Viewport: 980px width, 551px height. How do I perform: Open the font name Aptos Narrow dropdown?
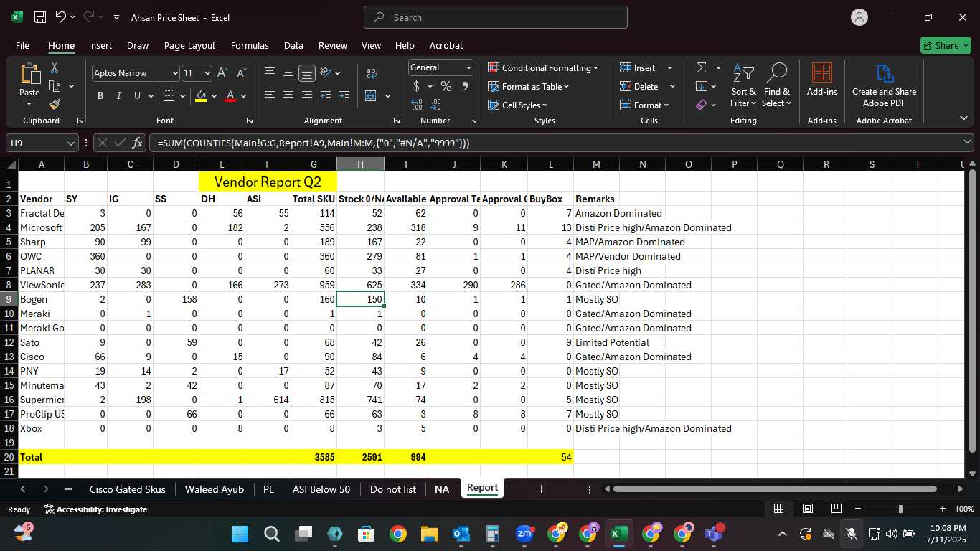pos(175,73)
